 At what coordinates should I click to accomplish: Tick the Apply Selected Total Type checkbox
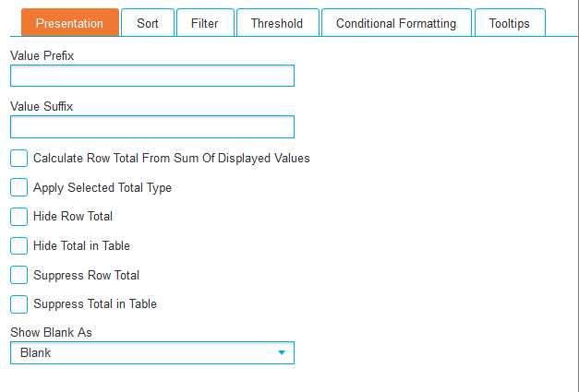(18, 187)
